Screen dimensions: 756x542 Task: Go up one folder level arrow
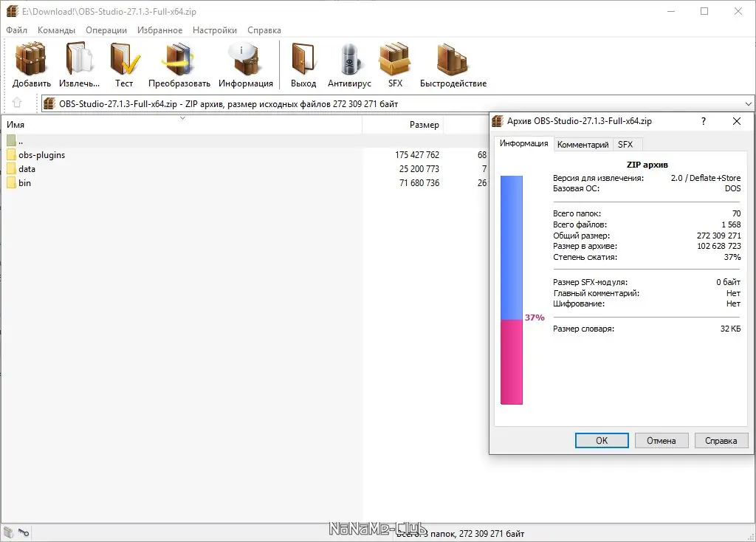click(x=17, y=103)
